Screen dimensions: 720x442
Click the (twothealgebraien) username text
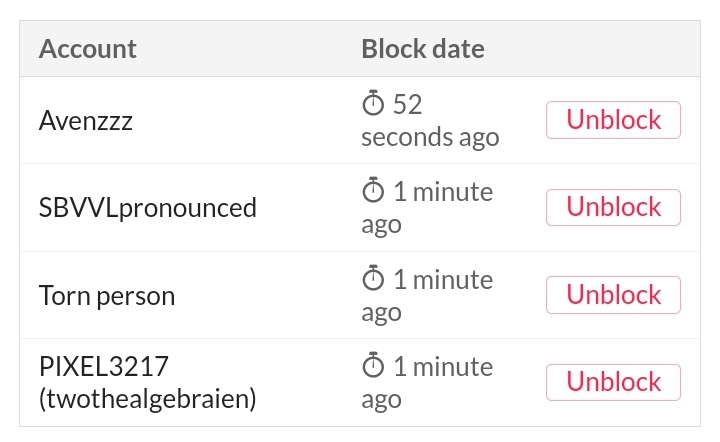148,398
